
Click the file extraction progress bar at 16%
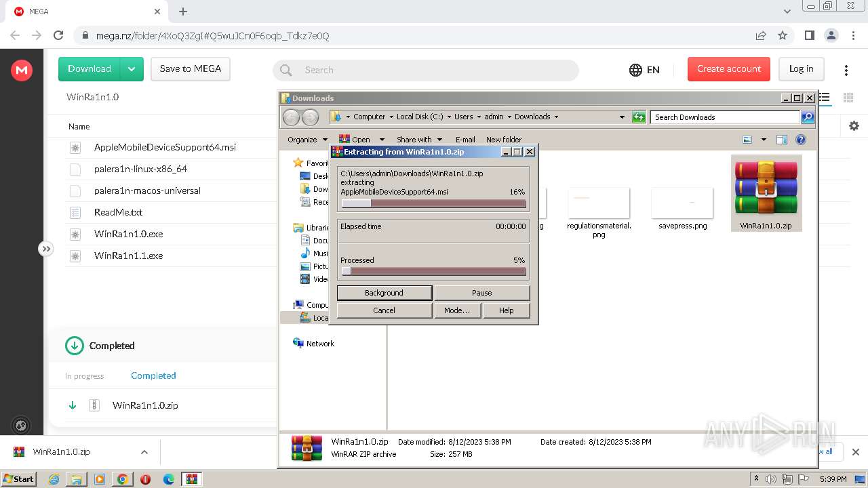click(x=434, y=203)
